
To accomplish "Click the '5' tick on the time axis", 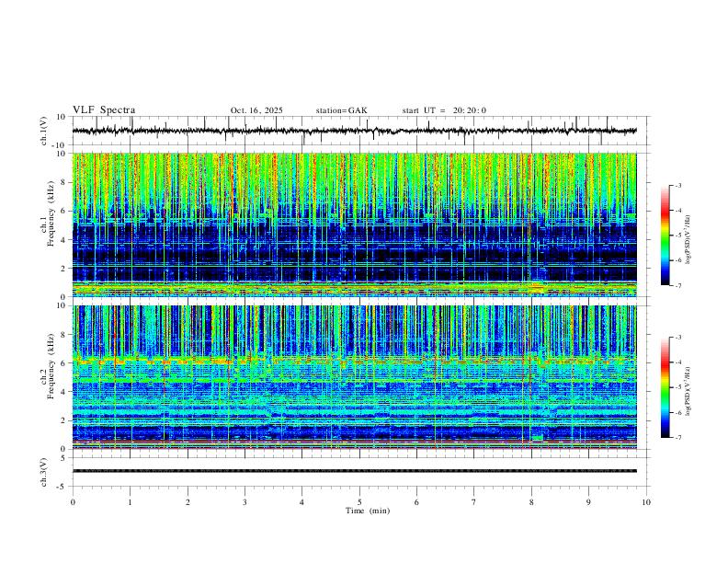I will [x=359, y=502].
